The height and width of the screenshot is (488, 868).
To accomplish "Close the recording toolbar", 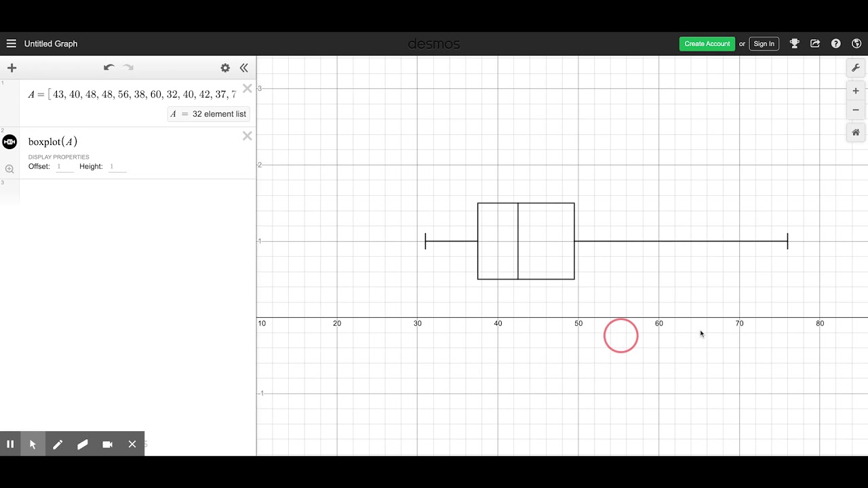I will click(x=132, y=444).
